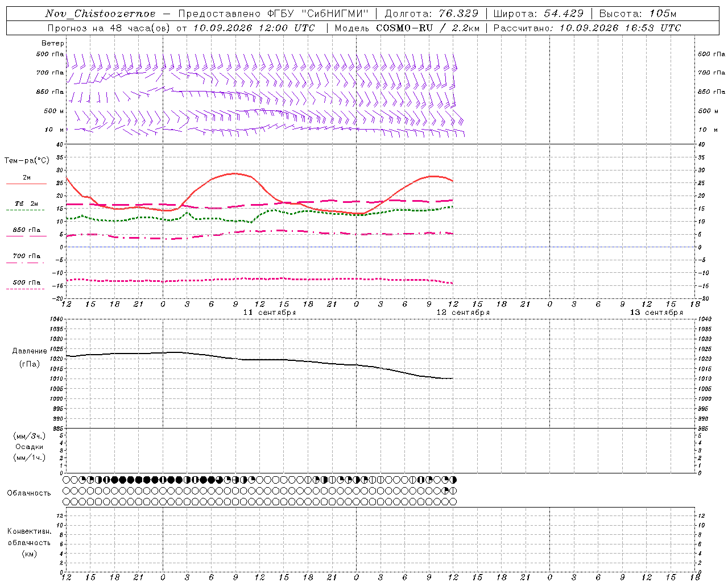Click the 12 сентября date label
Viewport: 728px width, 582px height.
tap(463, 313)
